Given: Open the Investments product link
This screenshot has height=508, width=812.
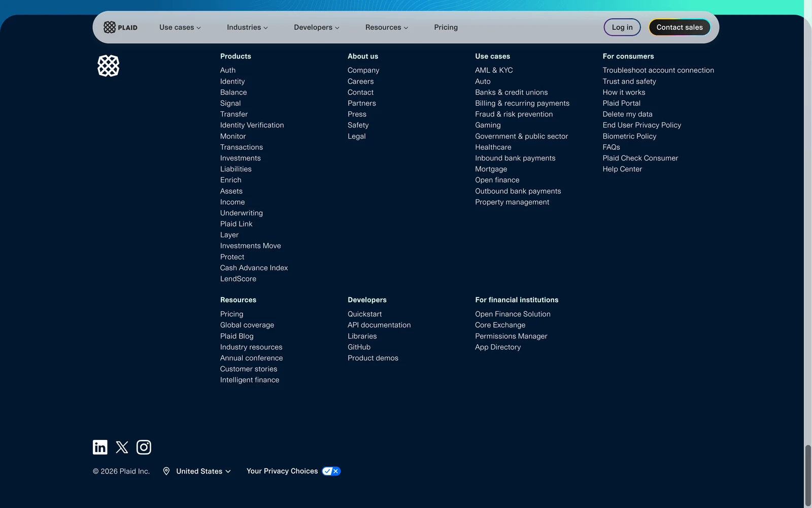Looking at the screenshot, I should click(241, 158).
